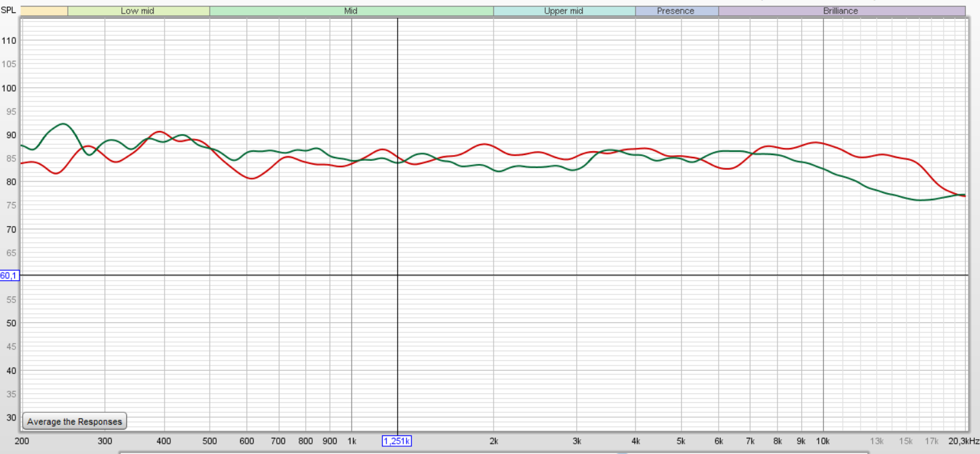The height and width of the screenshot is (454, 980).
Task: Click the SPL axis label
Action: click(x=8, y=10)
